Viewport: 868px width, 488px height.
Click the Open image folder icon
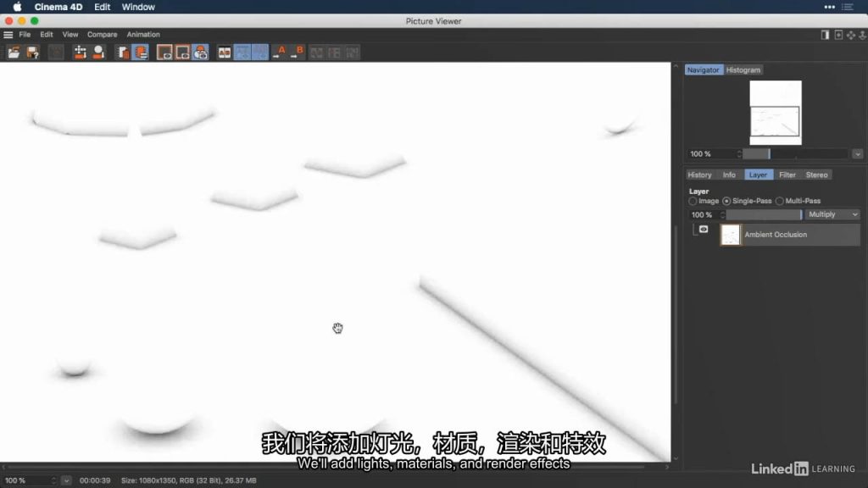[14, 53]
